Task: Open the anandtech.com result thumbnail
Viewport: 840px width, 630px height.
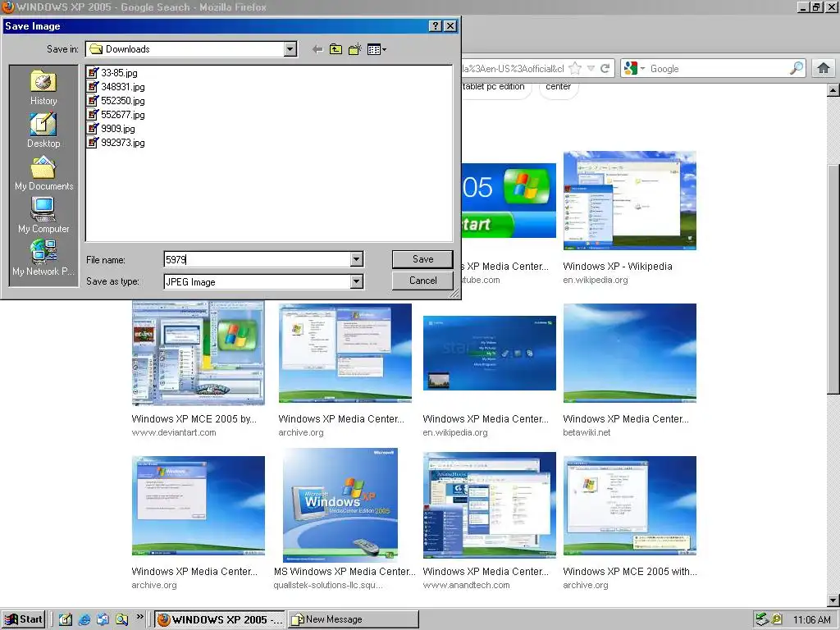Action: pos(489,505)
